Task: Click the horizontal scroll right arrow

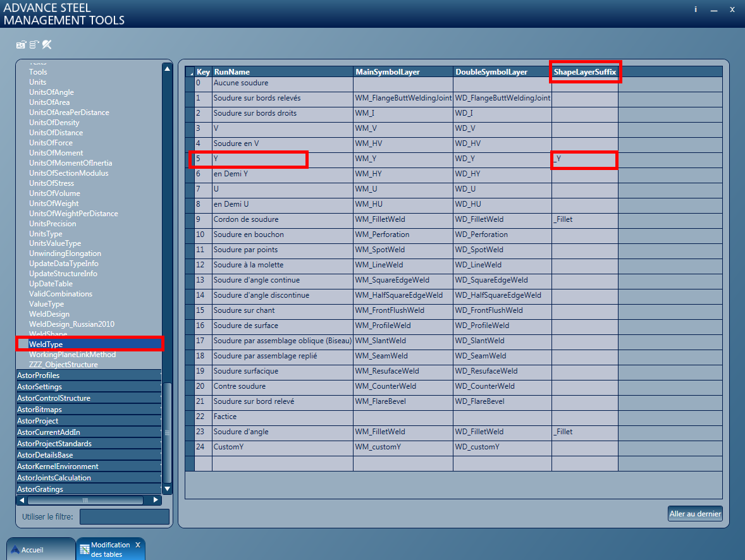Action: (x=156, y=500)
